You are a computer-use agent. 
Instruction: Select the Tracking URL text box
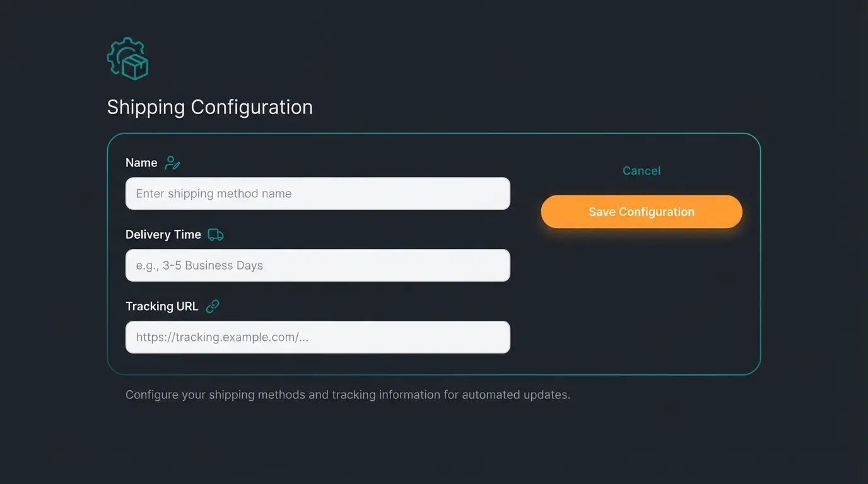click(317, 337)
